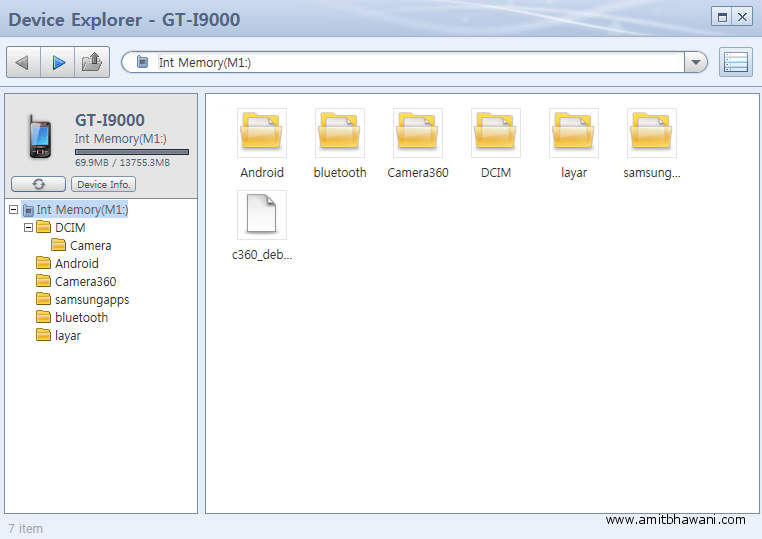Screen dimensions: 762x539
Task: Click the GT-I9000 phone image
Action: tap(39, 137)
